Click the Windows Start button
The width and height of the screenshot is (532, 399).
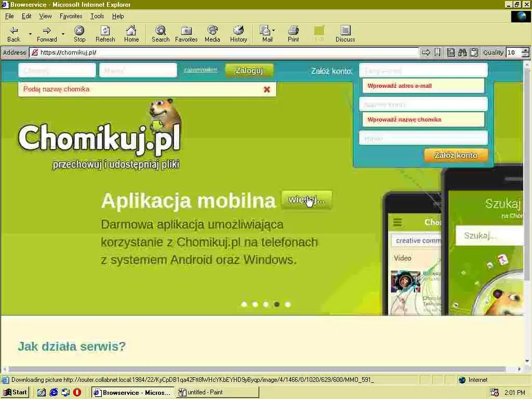pyautogui.click(x=15, y=393)
